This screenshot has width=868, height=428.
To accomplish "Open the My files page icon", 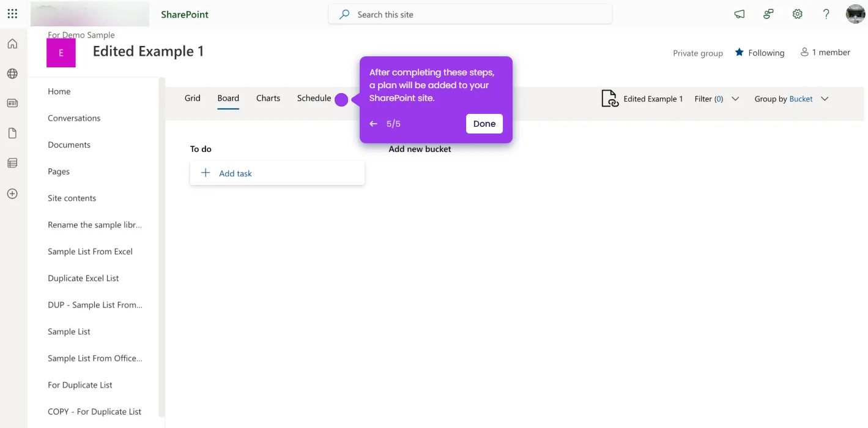I will tap(12, 133).
